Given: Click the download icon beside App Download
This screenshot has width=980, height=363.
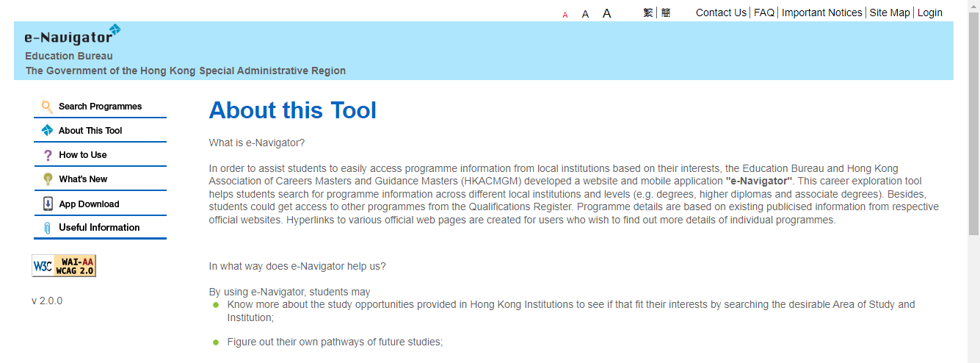Looking at the screenshot, I should (x=48, y=204).
